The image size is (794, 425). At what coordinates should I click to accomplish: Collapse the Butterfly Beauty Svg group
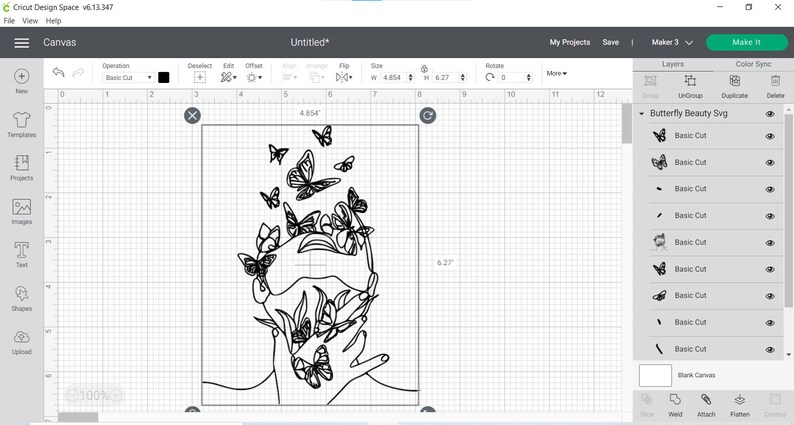click(642, 114)
